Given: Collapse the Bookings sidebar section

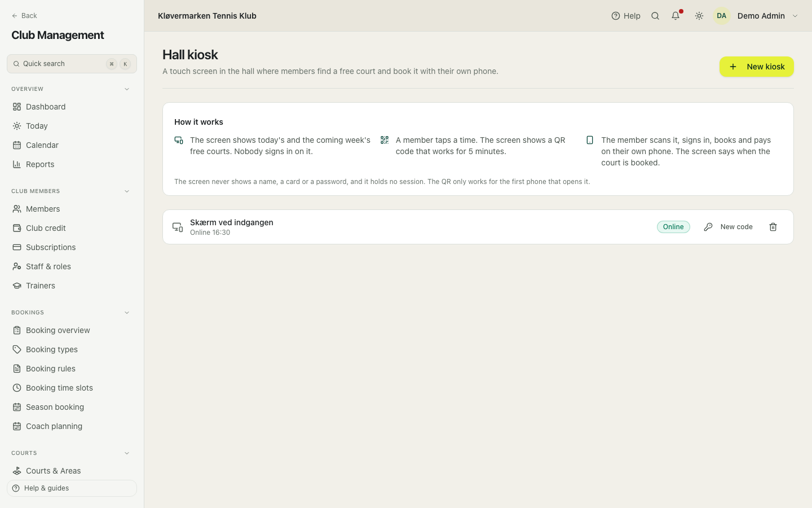Looking at the screenshot, I should 127,313.
